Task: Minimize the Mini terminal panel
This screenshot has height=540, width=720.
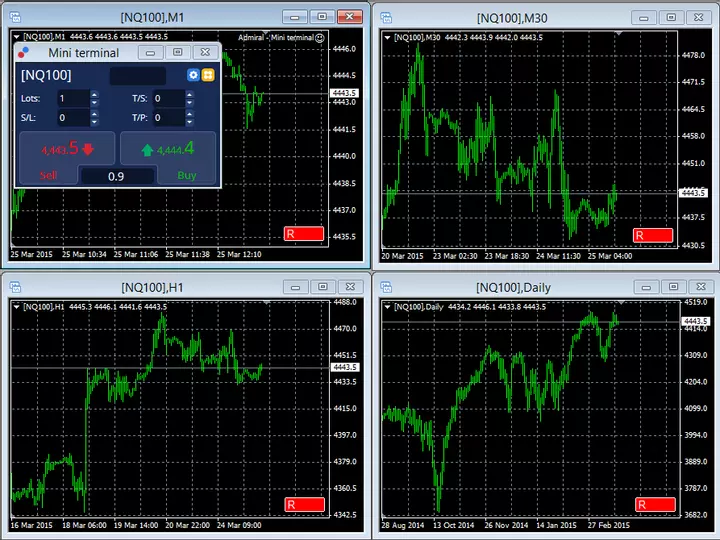Action: pyautogui.click(x=151, y=53)
